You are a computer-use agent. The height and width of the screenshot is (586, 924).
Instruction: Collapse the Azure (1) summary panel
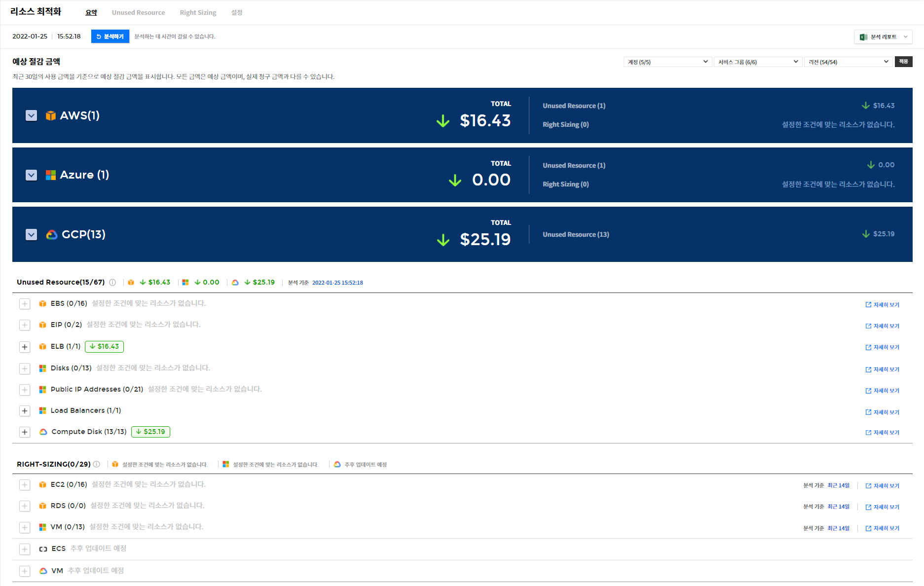pos(31,175)
